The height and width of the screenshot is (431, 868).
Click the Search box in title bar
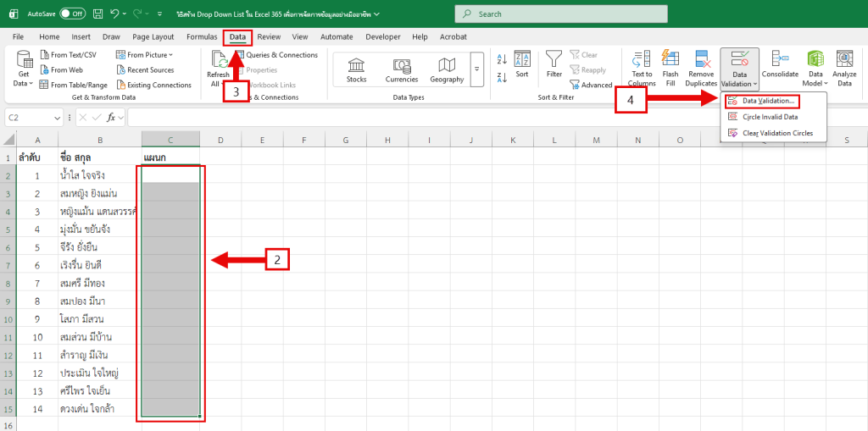coord(561,14)
